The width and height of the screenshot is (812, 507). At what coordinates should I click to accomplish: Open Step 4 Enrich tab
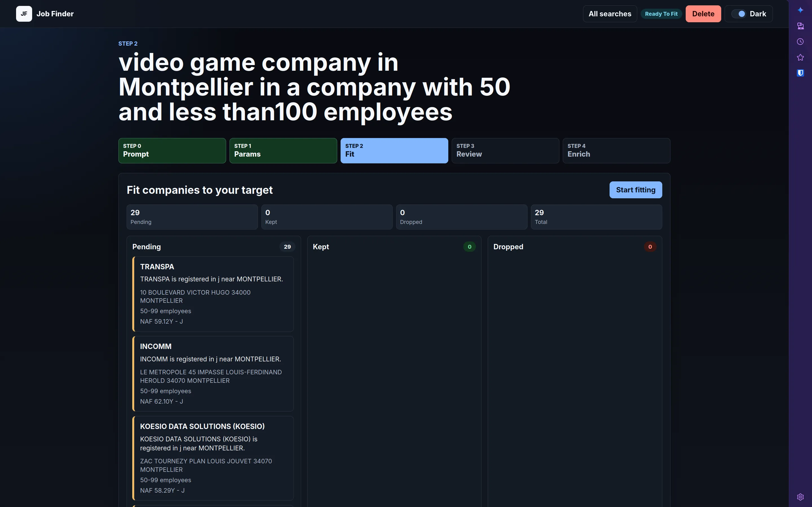tap(616, 151)
